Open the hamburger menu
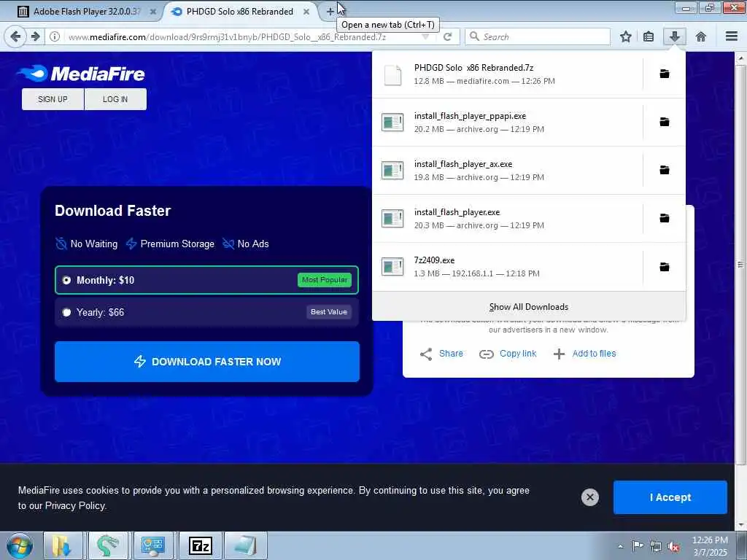This screenshot has width=747, height=560. click(x=731, y=36)
